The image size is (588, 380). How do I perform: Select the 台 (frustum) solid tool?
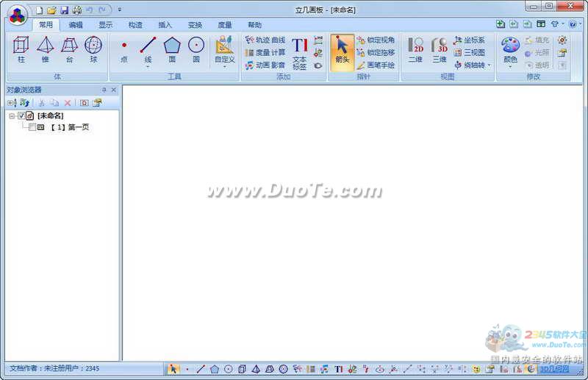(69, 49)
